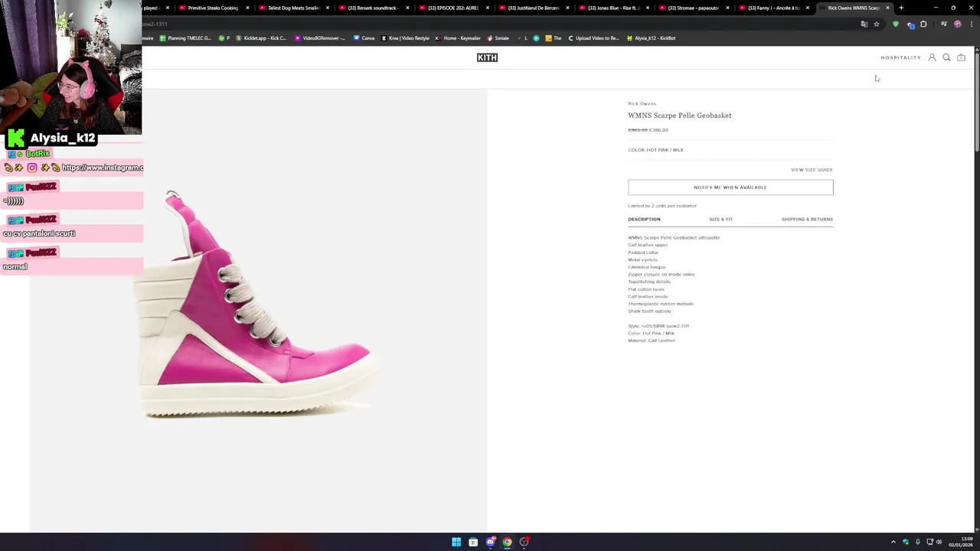Screen dimensions: 980x551
Task: Show hidden system tray icons
Action: (893, 542)
